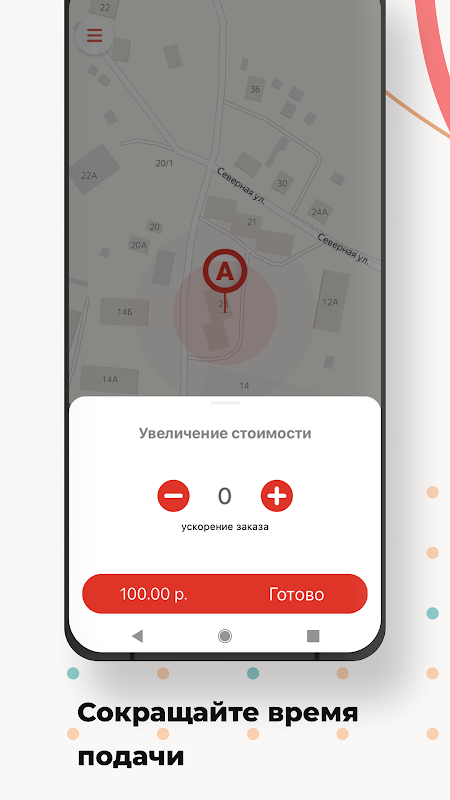Screen dimensions: 450x800
Task: Click the 100.00 р. price label
Action: tap(154, 594)
